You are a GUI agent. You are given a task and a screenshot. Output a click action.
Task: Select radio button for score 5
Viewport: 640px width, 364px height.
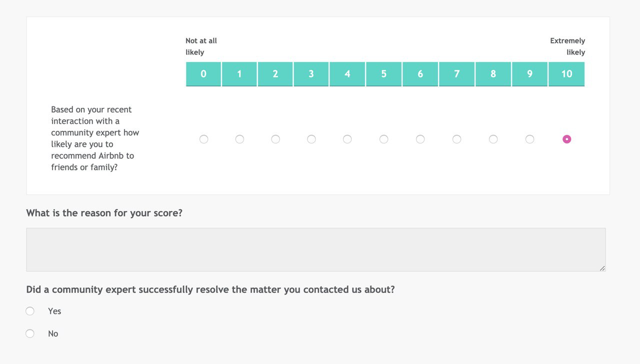point(383,139)
